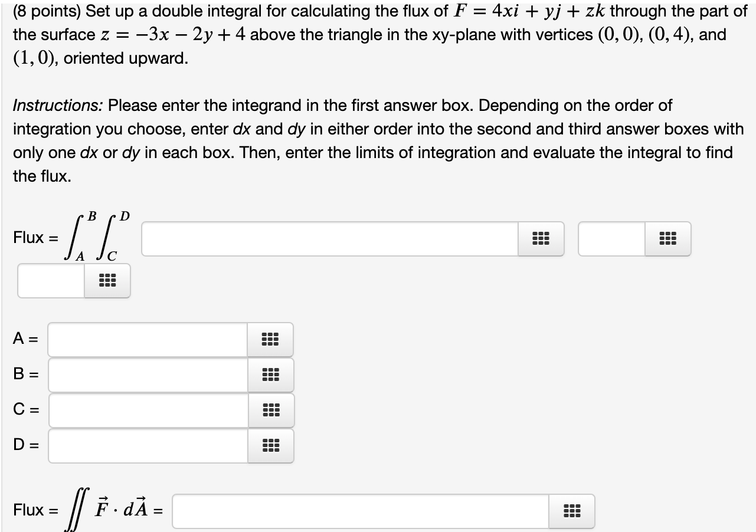
Task: Open the equation keypad for limit B
Action: point(270,375)
